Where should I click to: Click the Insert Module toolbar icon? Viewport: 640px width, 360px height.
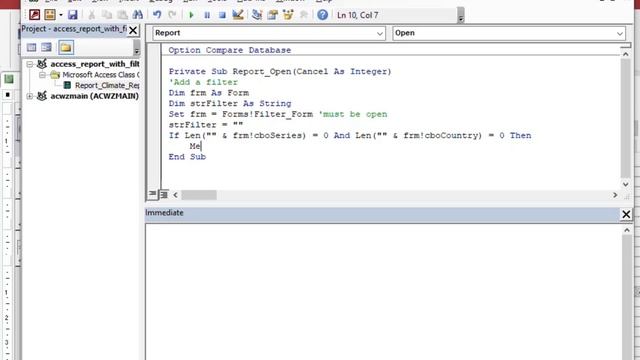point(50,15)
